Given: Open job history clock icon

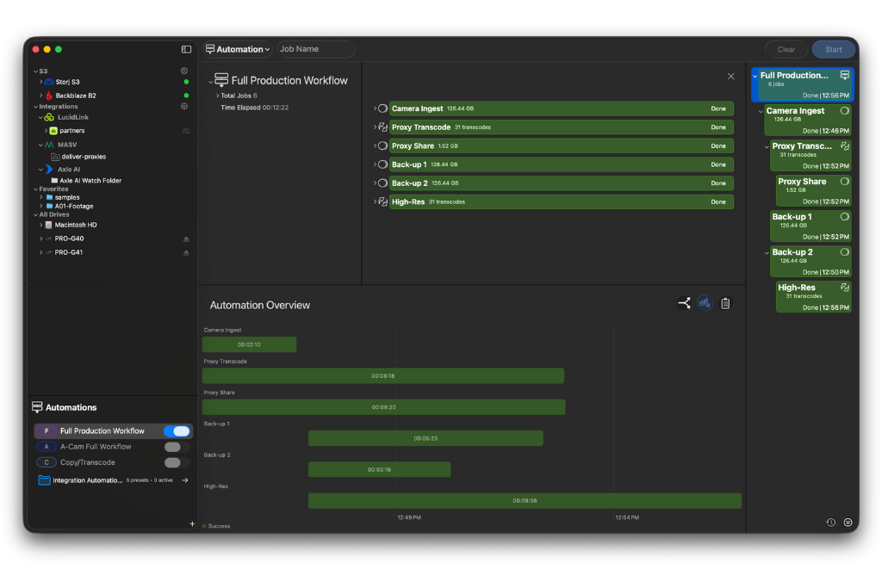Looking at the screenshot, I should point(830,523).
